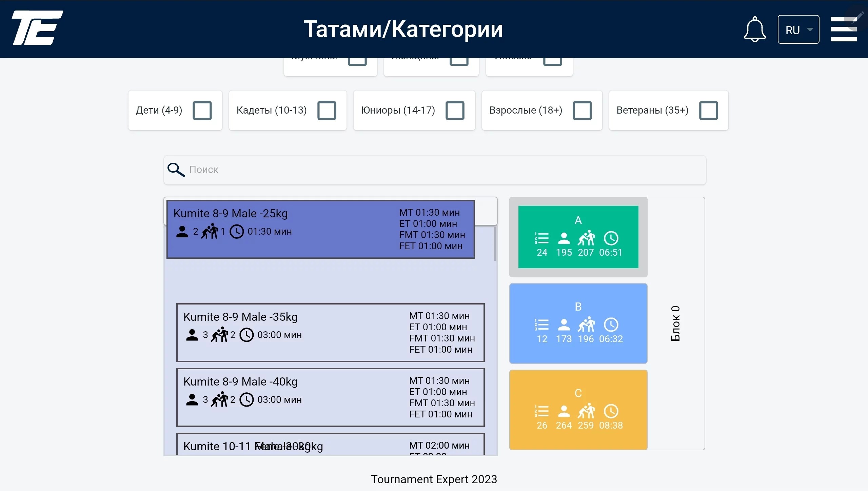Image resolution: width=868 pixels, height=491 pixels.
Task: Check the Кадеты (10-13) checkbox
Action: (327, 111)
